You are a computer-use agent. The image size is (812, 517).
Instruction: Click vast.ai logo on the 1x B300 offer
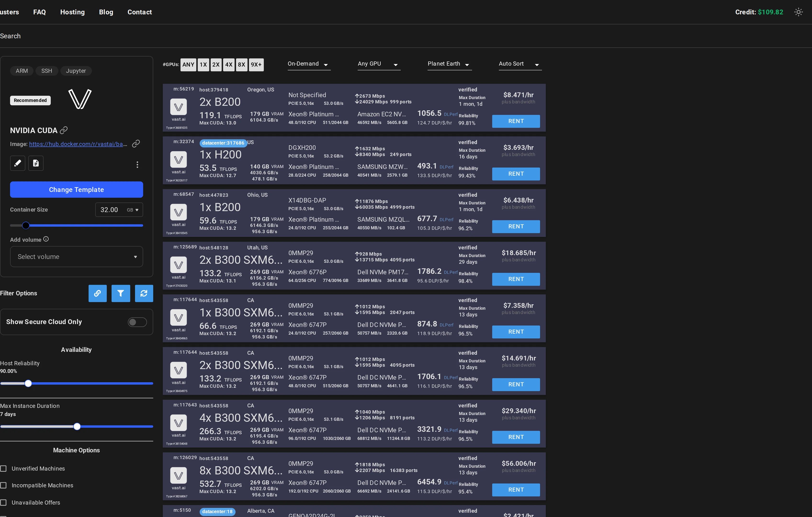point(178,318)
